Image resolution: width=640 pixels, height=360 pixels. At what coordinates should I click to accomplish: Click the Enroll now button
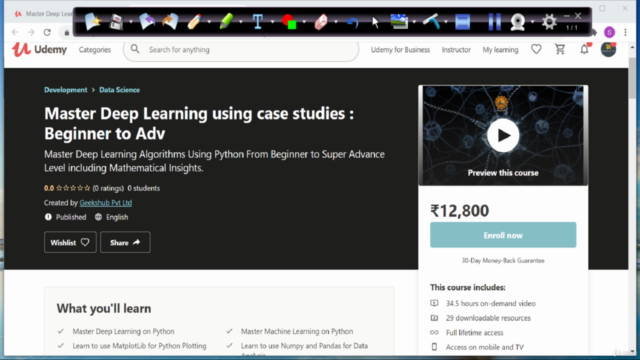click(x=503, y=235)
